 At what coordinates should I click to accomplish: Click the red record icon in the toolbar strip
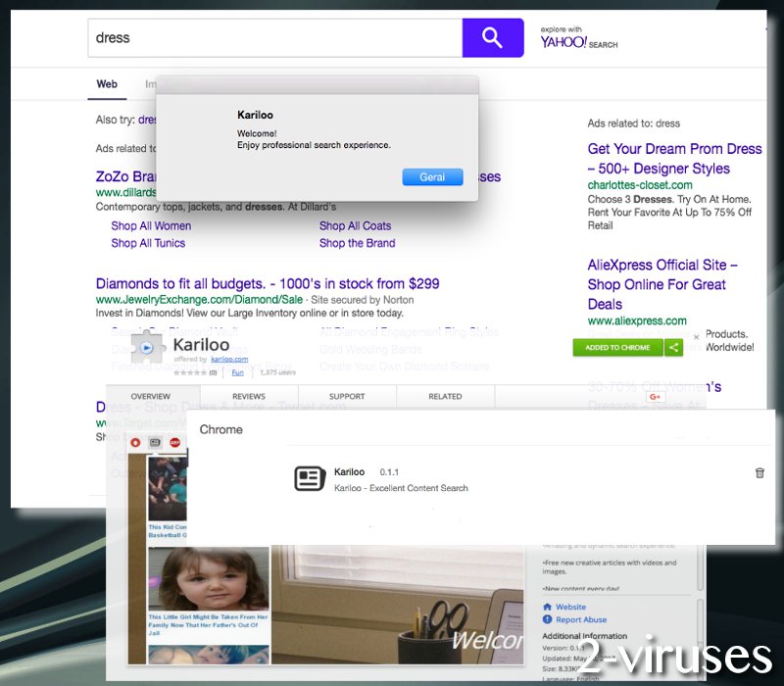tap(136, 443)
